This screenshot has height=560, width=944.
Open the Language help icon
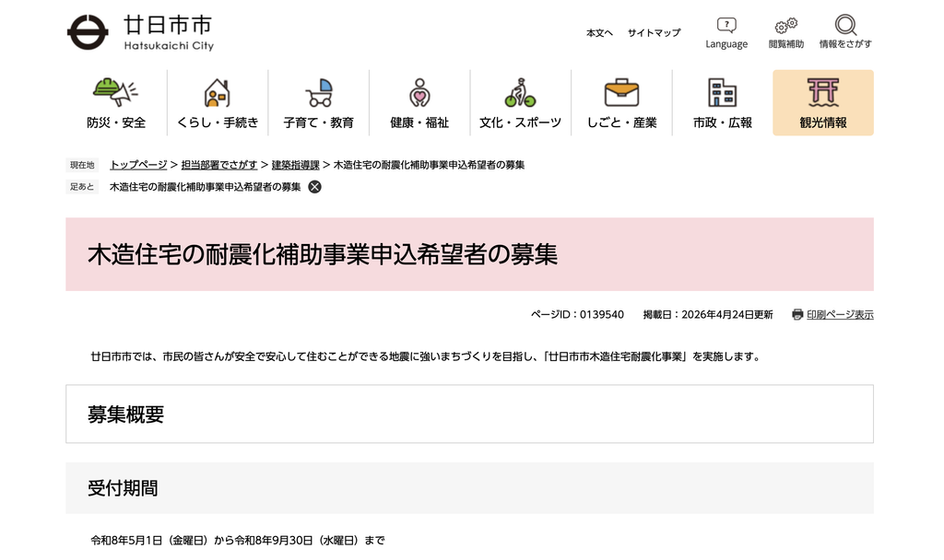(726, 25)
